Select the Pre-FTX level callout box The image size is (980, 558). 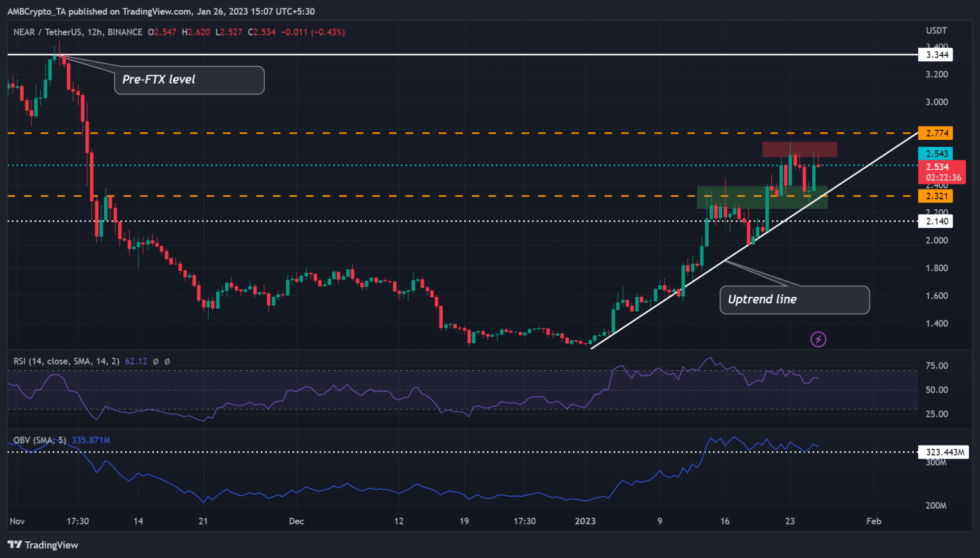[189, 80]
